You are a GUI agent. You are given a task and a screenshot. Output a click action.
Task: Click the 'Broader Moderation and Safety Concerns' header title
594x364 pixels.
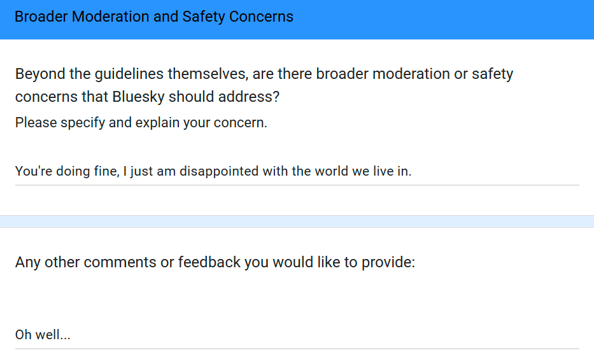click(x=154, y=17)
